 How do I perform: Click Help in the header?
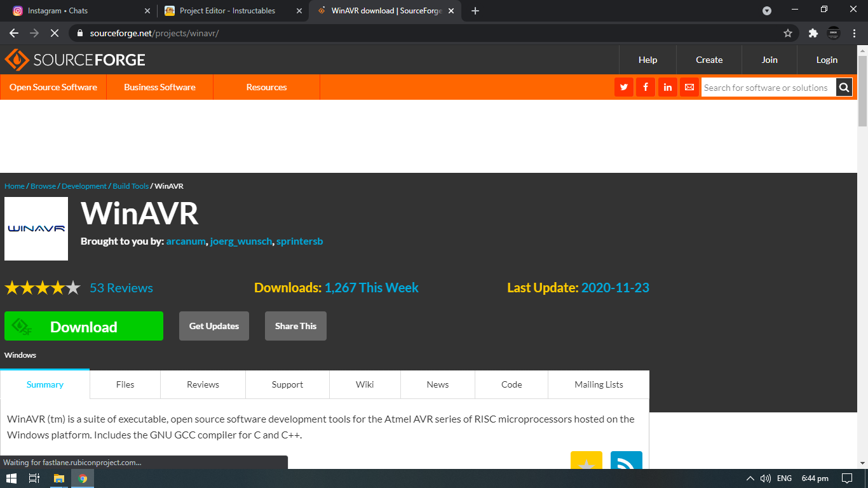(648, 60)
